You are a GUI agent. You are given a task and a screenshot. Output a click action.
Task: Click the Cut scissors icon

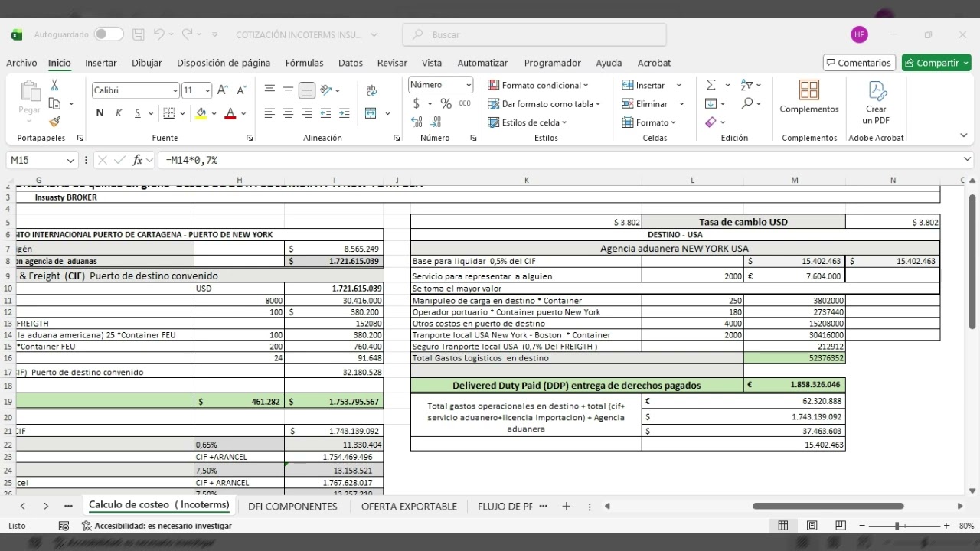(54, 86)
